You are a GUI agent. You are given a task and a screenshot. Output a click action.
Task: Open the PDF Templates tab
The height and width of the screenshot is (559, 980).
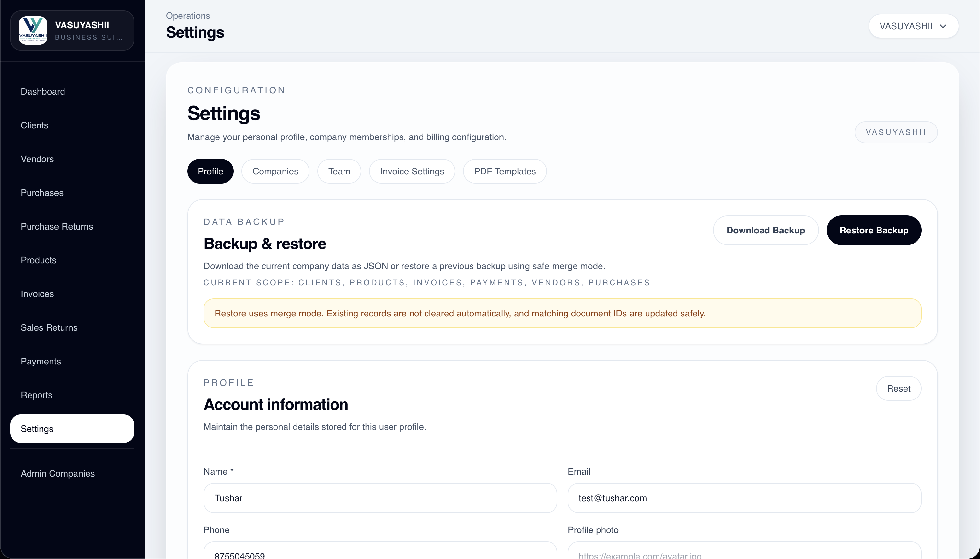click(505, 171)
